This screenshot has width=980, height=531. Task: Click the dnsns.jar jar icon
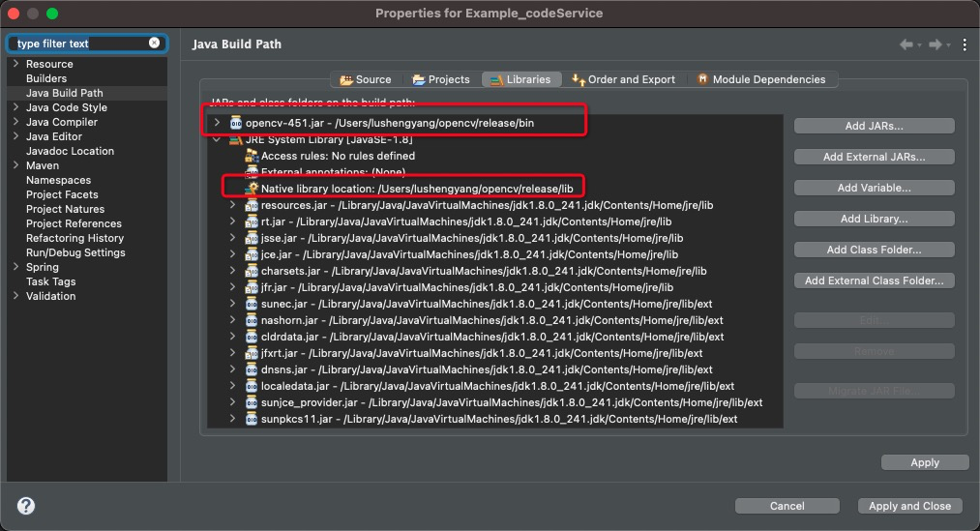[252, 369]
